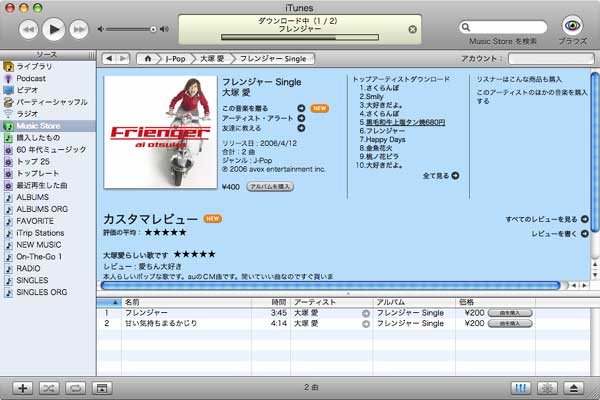Image resolution: width=600 pixels, height=400 pixels.
Task: Go forward in Music Store history
Action: coord(123,59)
